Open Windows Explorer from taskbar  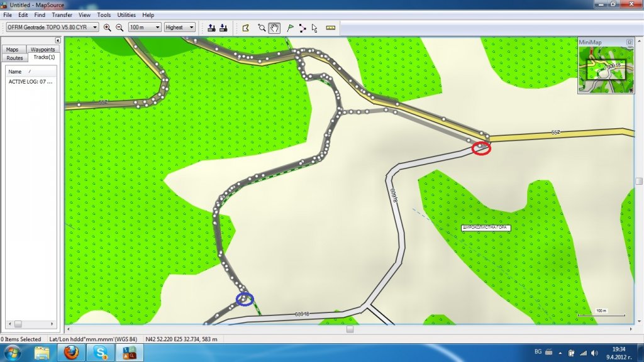pos(42,353)
